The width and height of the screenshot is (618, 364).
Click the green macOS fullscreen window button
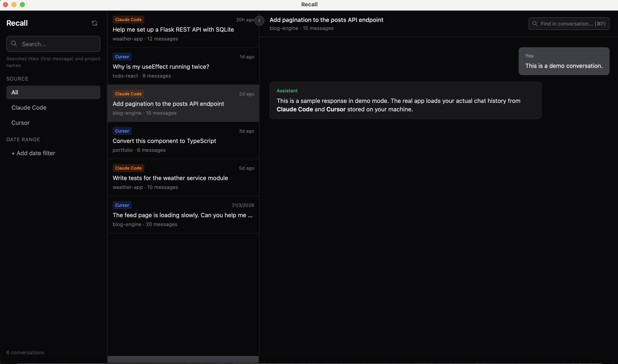[22, 5]
